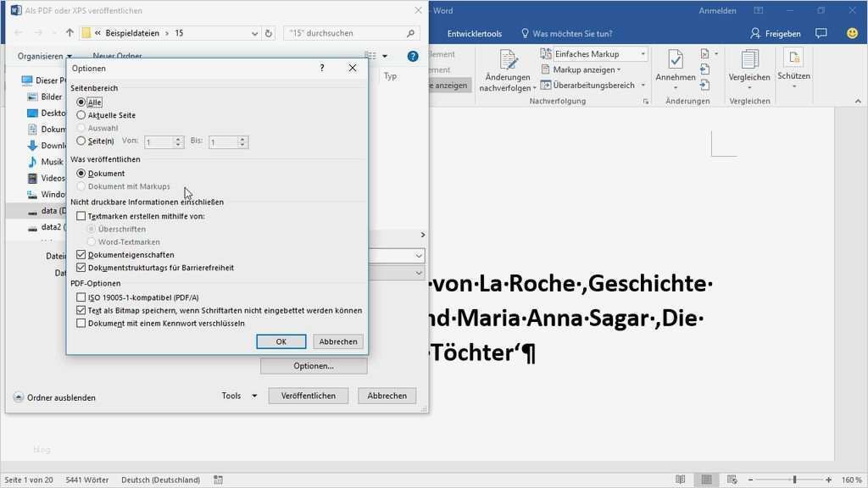Click the Freigeben share icon
This screenshot has width=868, height=488.
tap(755, 34)
